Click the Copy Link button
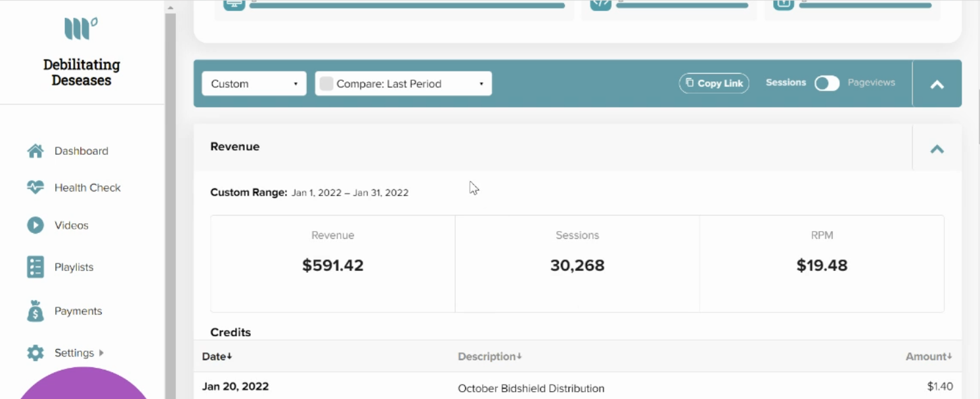The width and height of the screenshot is (980, 399). (714, 83)
